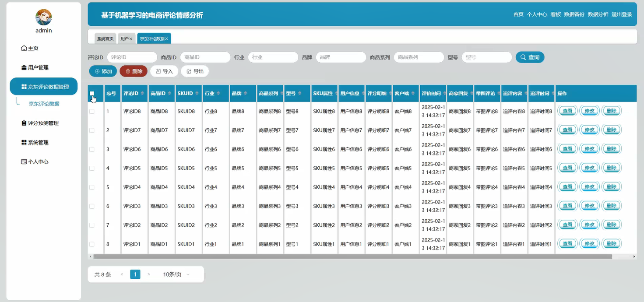
Task: Click the horizontal table scrollbar
Action: [352, 256]
